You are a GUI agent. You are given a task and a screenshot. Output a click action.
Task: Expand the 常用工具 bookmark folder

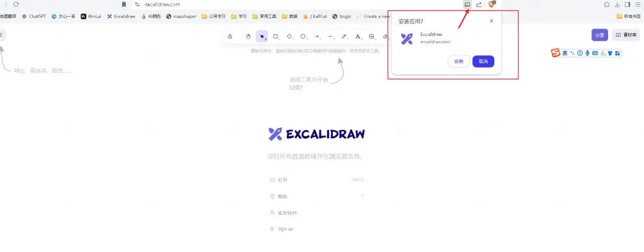click(264, 16)
